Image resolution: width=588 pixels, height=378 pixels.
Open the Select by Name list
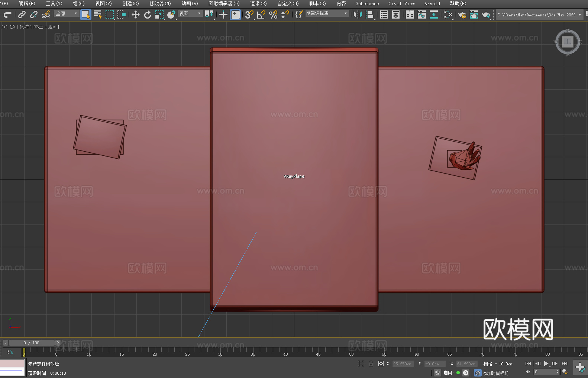98,14
